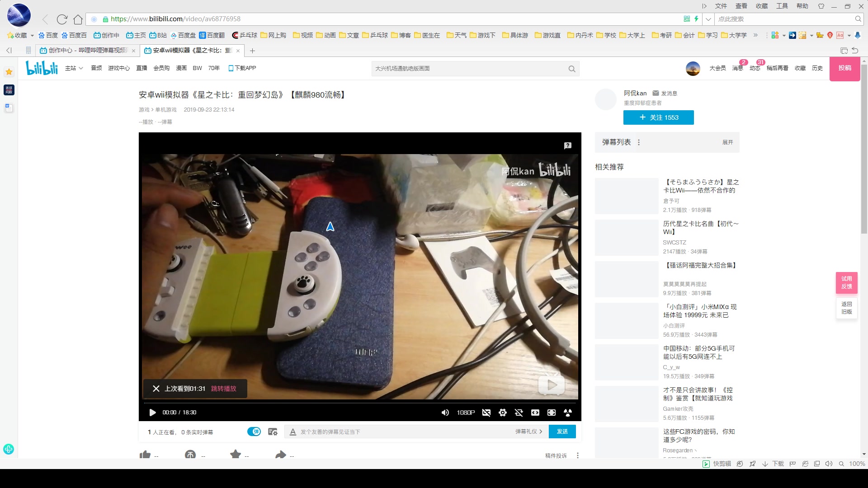Open the browser 工具 menu
Viewport: 868px width, 488px height.
click(782, 6)
